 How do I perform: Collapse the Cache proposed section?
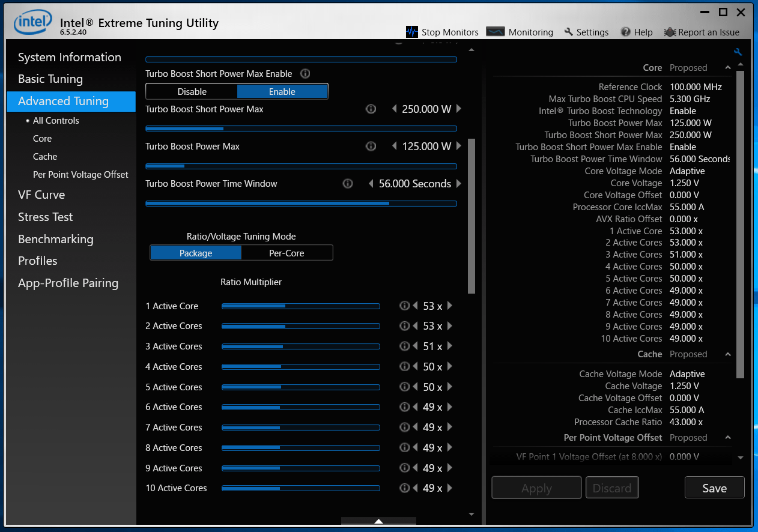pos(728,354)
